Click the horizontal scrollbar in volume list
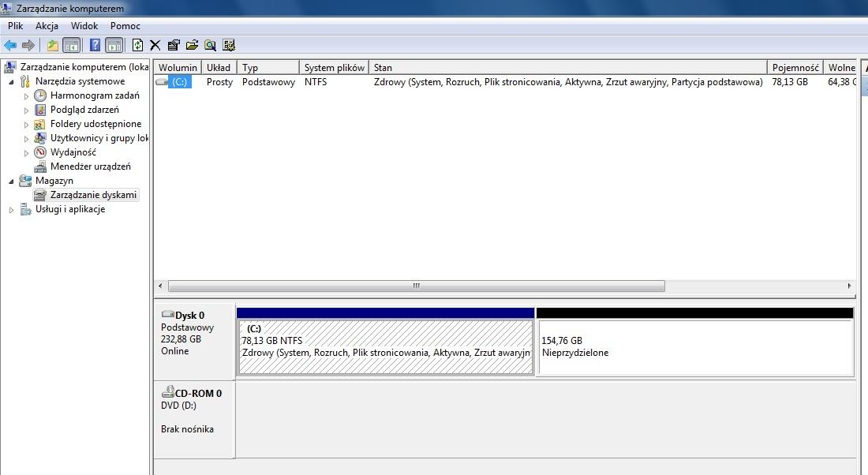This screenshot has height=475, width=868. point(417,286)
